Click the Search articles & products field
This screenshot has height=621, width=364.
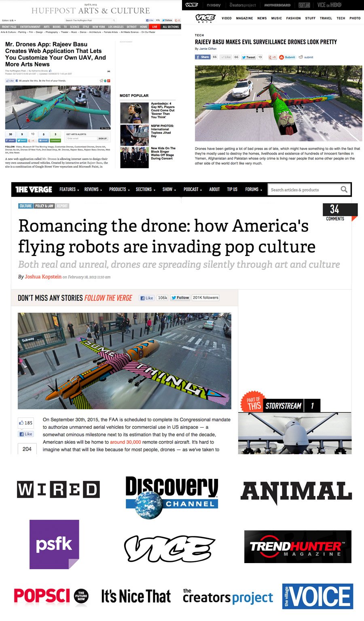click(303, 189)
